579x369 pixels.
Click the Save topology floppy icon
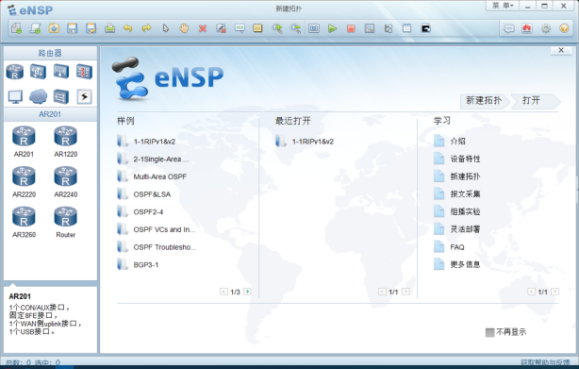pos(72,28)
